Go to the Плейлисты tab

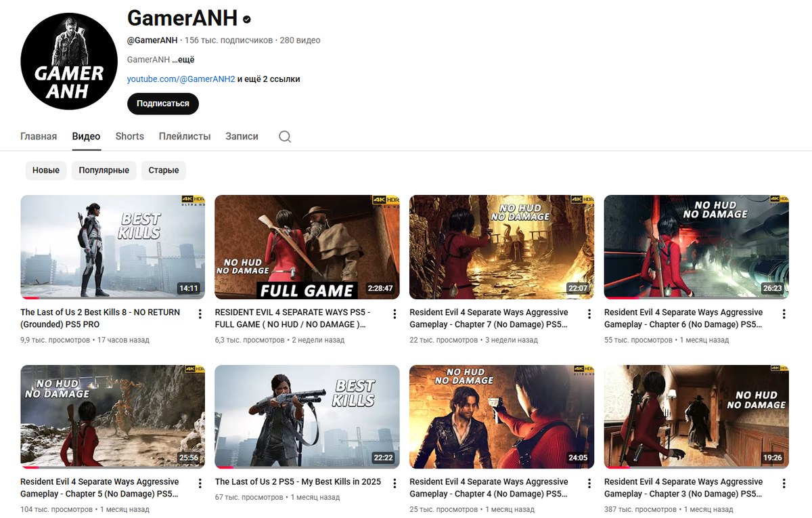(185, 136)
